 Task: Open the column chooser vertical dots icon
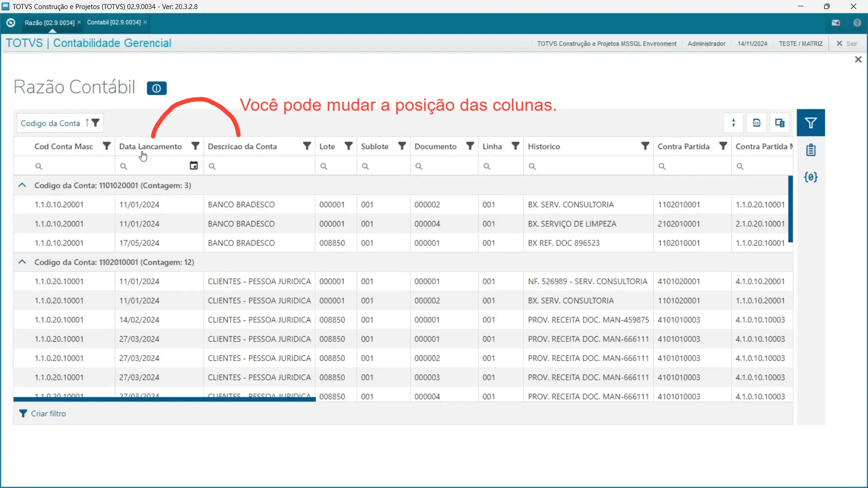pyautogui.click(x=733, y=123)
